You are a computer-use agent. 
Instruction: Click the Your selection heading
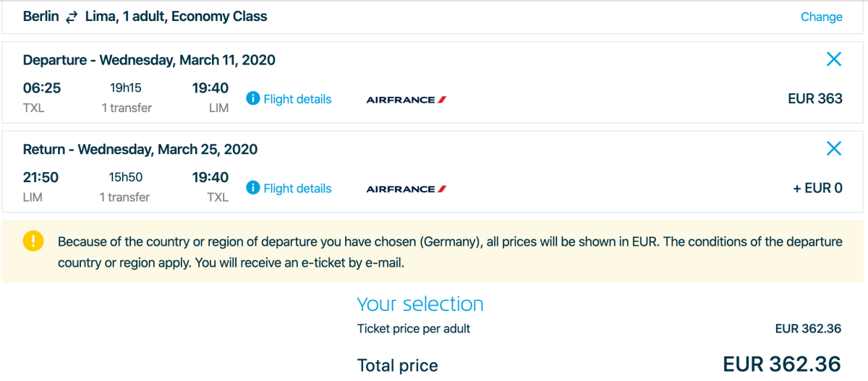[x=420, y=304]
